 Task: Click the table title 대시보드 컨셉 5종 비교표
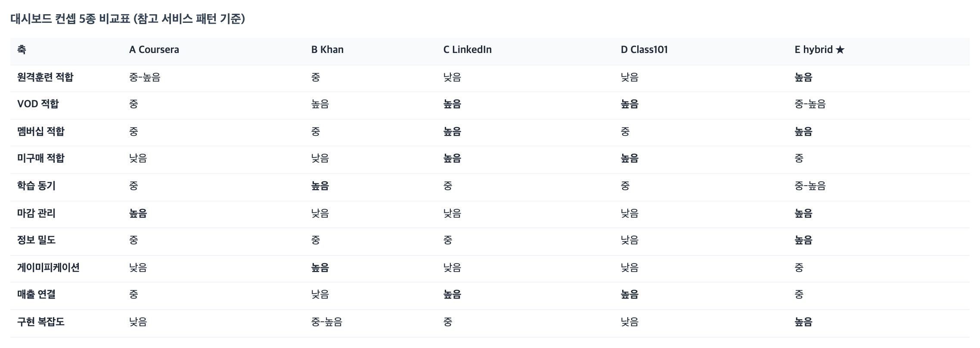70,19
